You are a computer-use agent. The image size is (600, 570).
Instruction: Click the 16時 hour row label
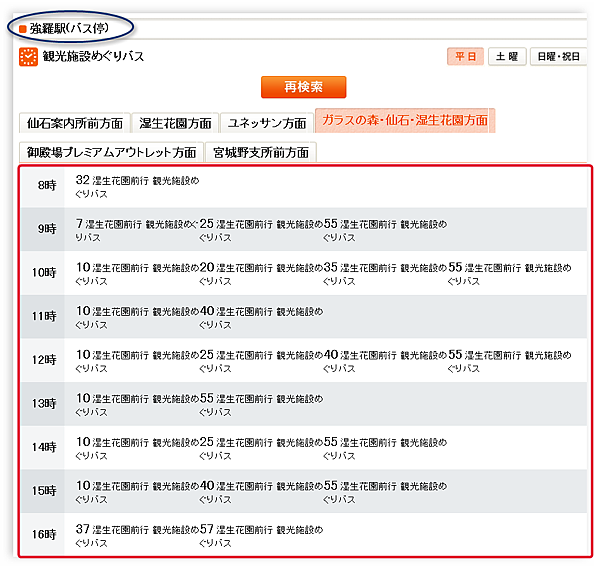click(44, 534)
